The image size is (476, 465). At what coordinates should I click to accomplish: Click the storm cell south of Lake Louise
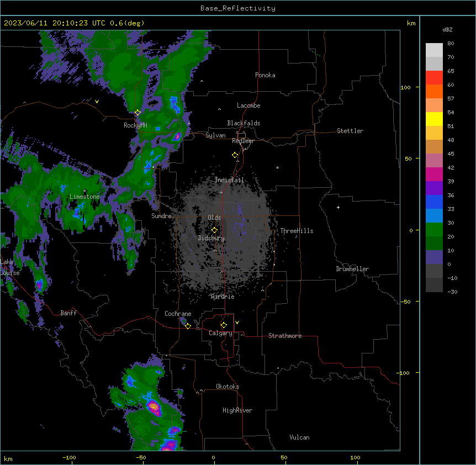pyautogui.click(x=39, y=285)
